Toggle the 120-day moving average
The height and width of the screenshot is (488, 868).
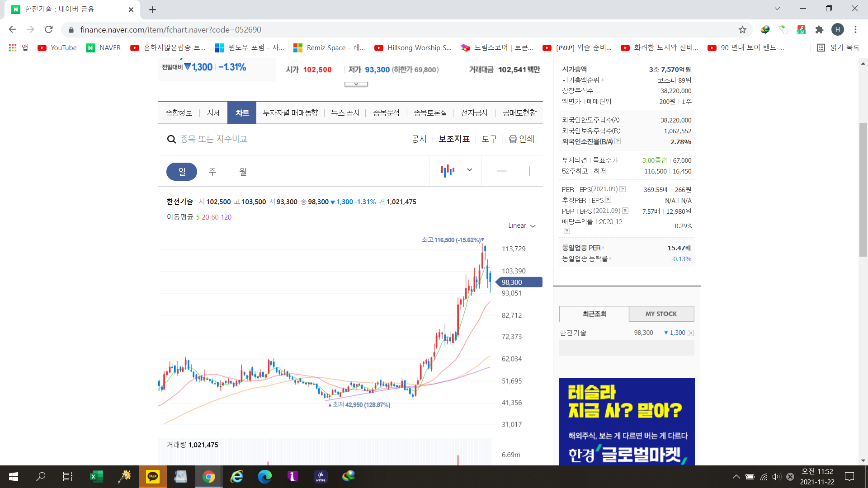click(x=226, y=217)
